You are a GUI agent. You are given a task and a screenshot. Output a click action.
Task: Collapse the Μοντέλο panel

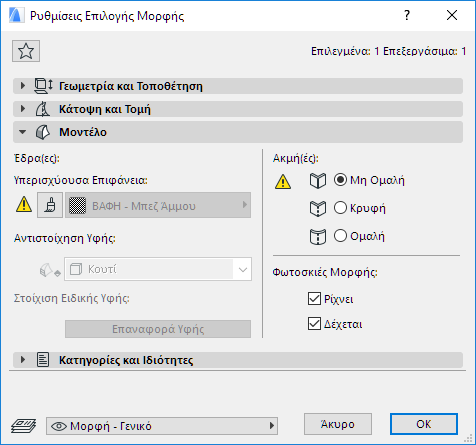tap(238, 132)
